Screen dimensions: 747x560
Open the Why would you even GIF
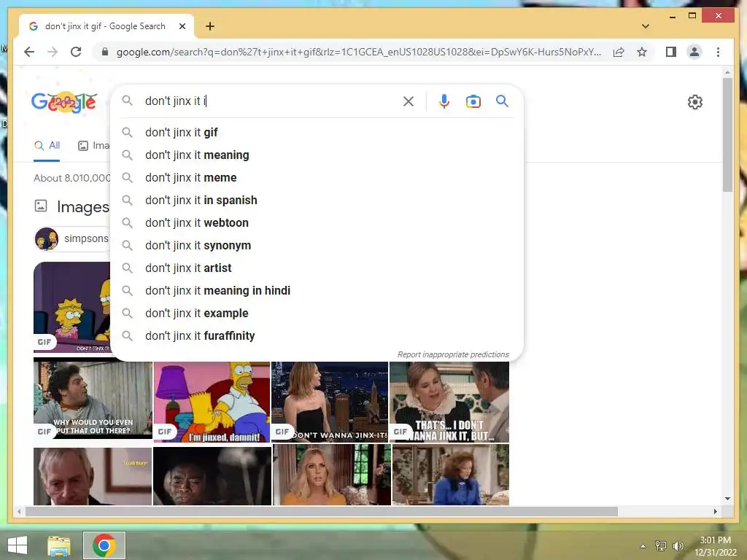(93, 400)
